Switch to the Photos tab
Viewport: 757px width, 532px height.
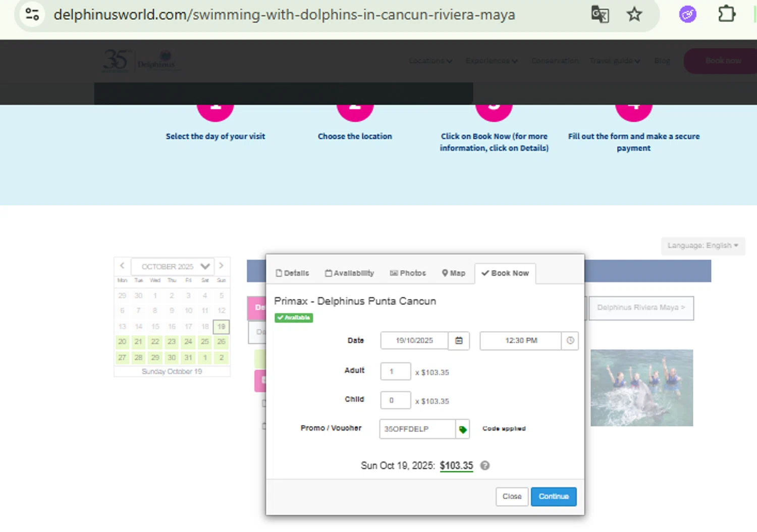click(x=408, y=273)
